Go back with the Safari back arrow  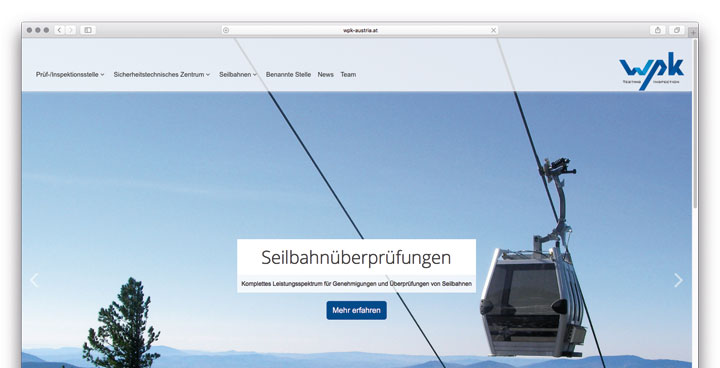[60, 30]
